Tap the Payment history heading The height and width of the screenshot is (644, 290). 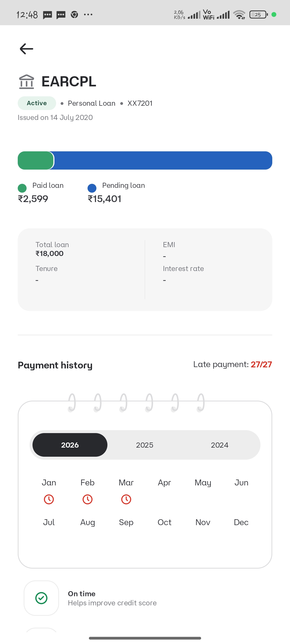[55, 365]
